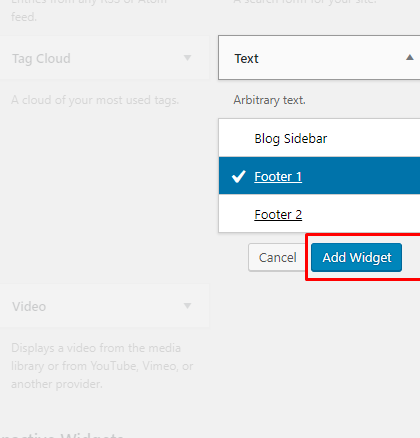Viewport: 420px width, 438px height.
Task: Pick Footer 2 widget area
Action: point(319,214)
